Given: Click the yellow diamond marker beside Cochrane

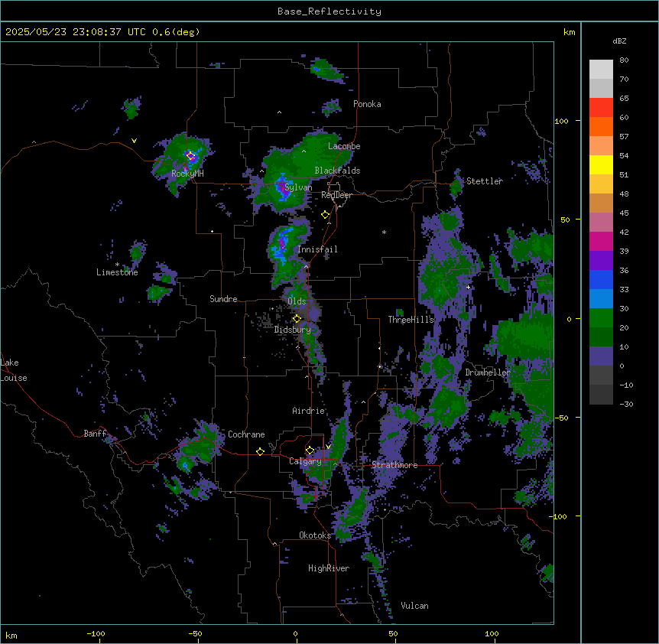Looking at the screenshot, I should (260, 451).
